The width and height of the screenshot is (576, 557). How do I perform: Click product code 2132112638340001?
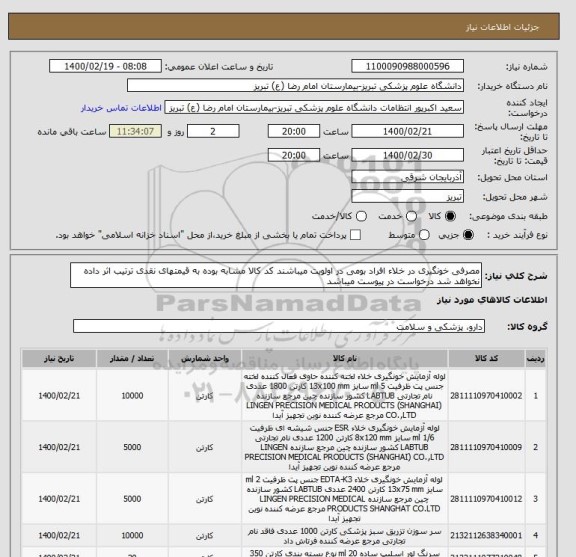pos(486,536)
